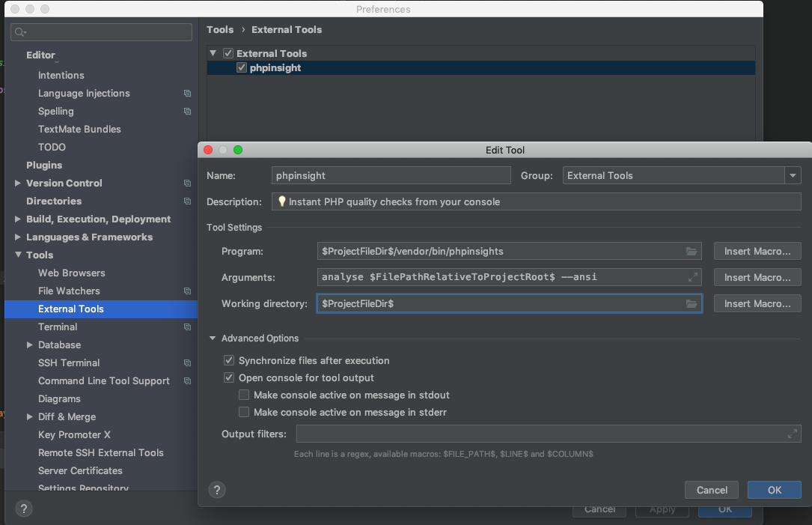Toggle the phpinsight tool checkbox
This screenshot has height=525, width=812.
(242, 68)
